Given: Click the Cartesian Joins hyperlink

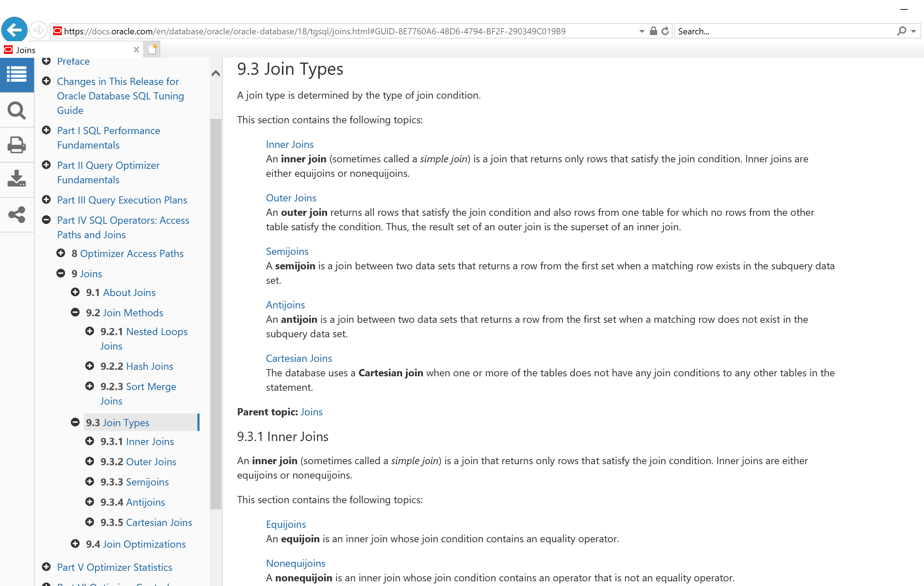Looking at the screenshot, I should click(298, 358).
